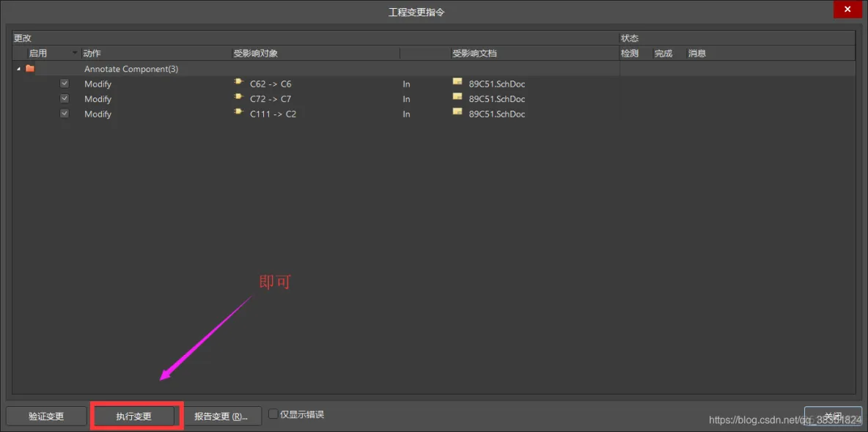The width and height of the screenshot is (868, 432).
Task: Click the 验证变更 button
Action: [46, 416]
